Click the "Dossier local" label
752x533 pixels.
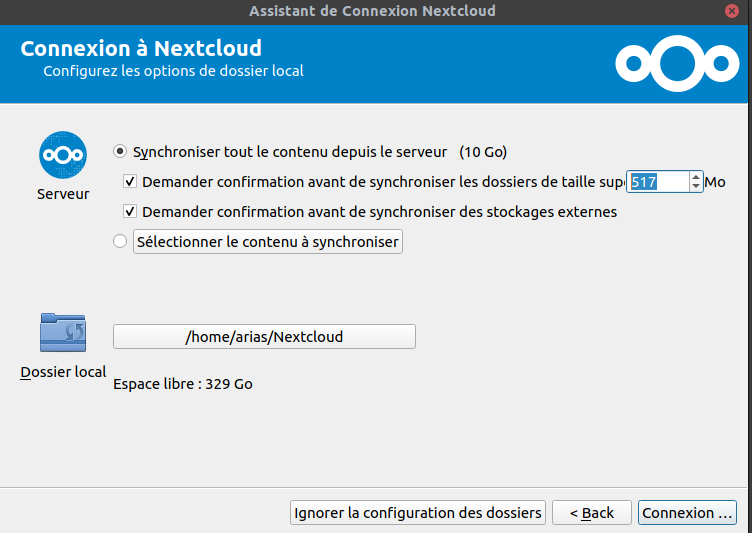tap(63, 372)
